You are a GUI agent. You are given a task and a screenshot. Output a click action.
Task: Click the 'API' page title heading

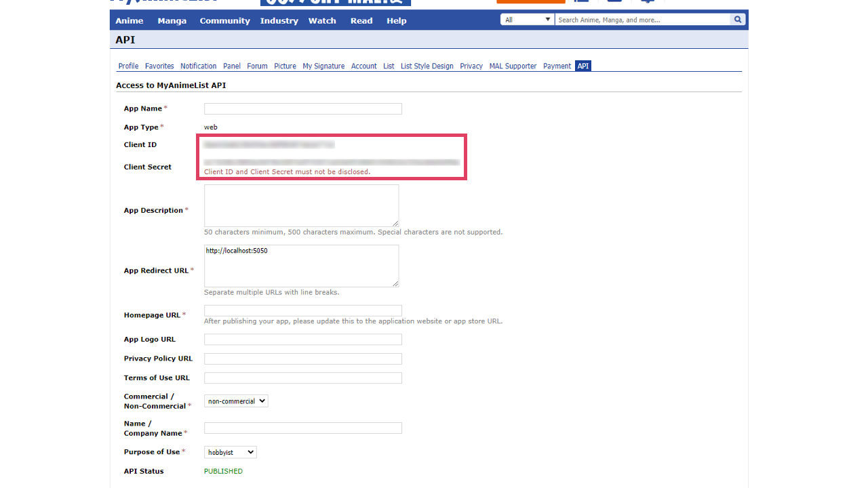pyautogui.click(x=125, y=40)
